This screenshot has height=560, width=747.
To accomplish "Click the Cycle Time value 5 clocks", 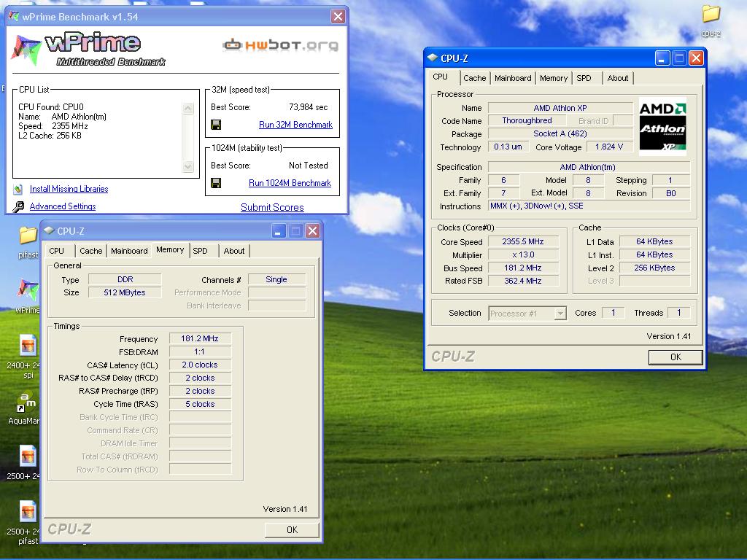I will click(200, 404).
